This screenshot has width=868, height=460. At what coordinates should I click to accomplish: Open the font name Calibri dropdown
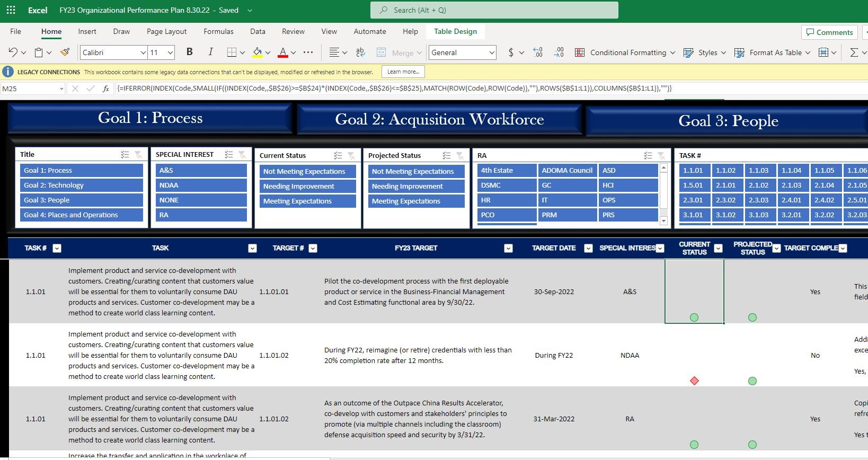coord(143,52)
